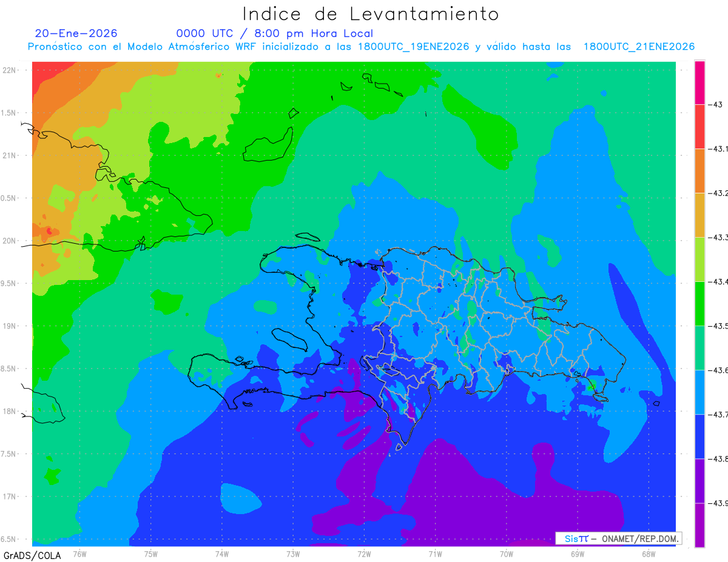Click the title "Indice de Levantamiento"
Viewport: 728px width, 562px height.
pyautogui.click(x=371, y=14)
